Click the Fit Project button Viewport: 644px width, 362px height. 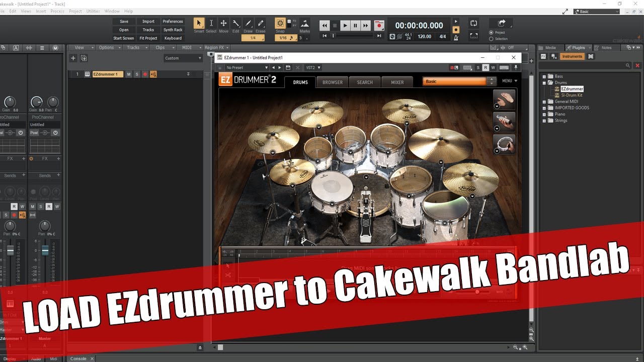point(148,38)
